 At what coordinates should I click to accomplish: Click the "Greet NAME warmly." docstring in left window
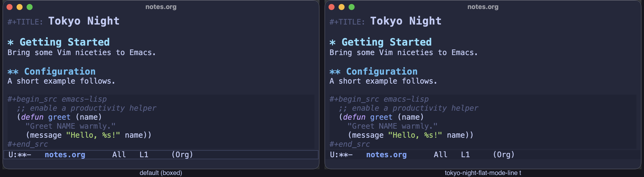click(70, 126)
